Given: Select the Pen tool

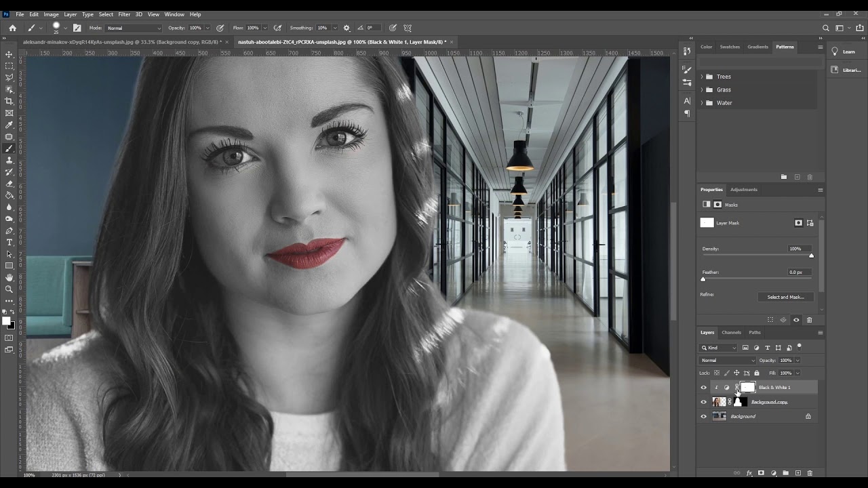Looking at the screenshot, I should click(9, 230).
